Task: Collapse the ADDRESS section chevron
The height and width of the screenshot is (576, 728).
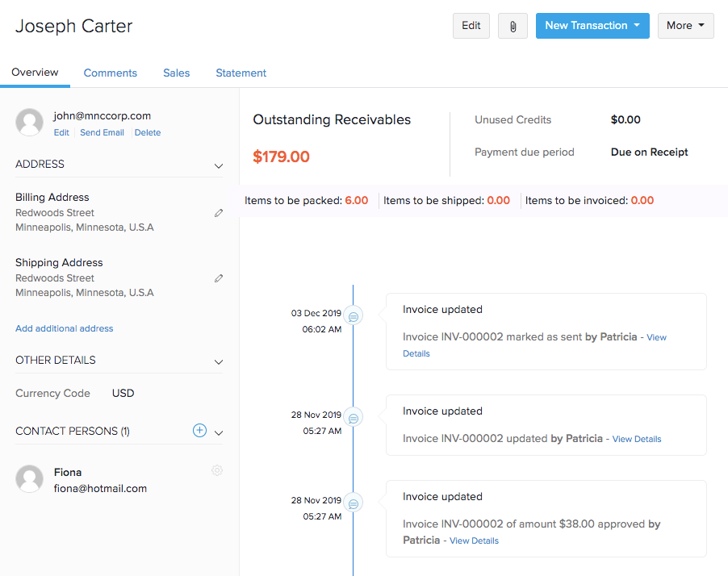Action: (x=218, y=165)
